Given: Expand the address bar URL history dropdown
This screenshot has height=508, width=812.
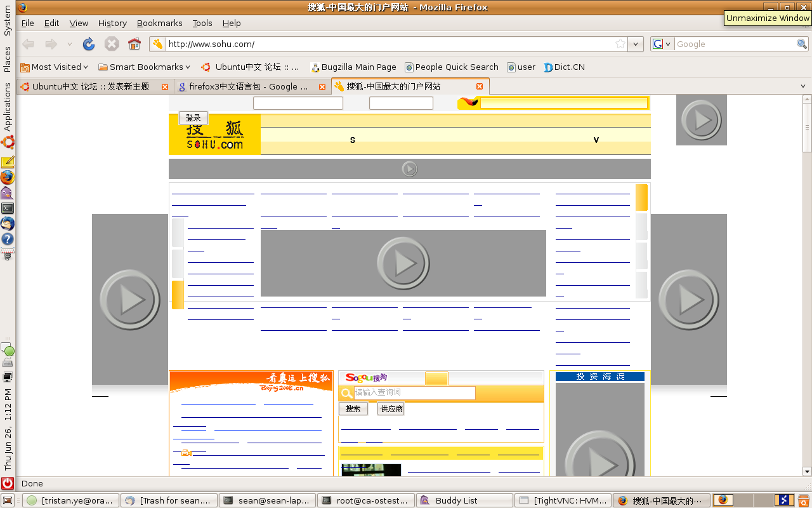Looking at the screenshot, I should (636, 44).
